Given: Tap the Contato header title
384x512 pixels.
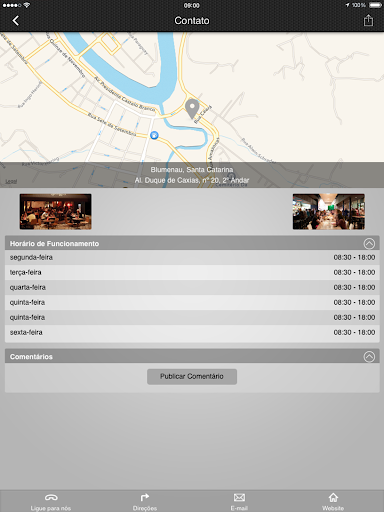Looking at the screenshot, I should click(192, 21).
